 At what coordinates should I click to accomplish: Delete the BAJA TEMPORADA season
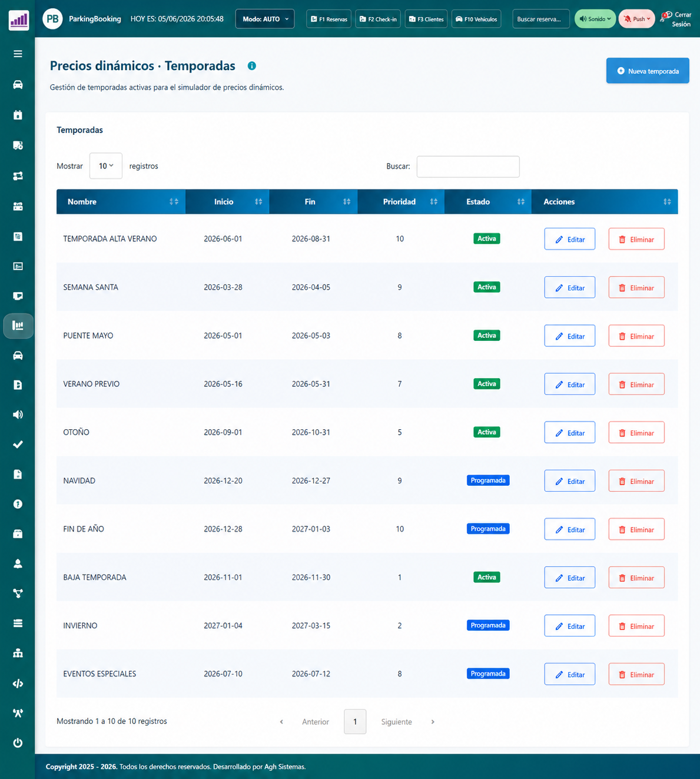point(636,577)
